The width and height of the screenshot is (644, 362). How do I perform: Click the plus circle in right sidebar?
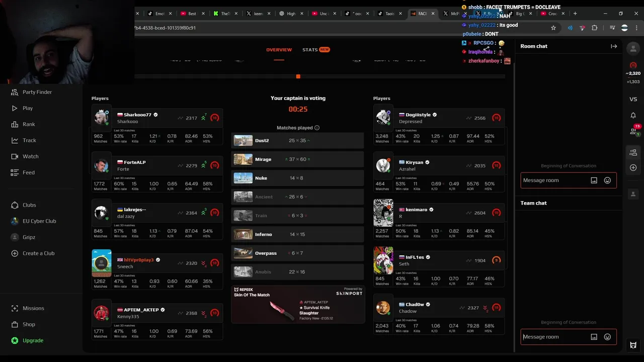(633, 167)
